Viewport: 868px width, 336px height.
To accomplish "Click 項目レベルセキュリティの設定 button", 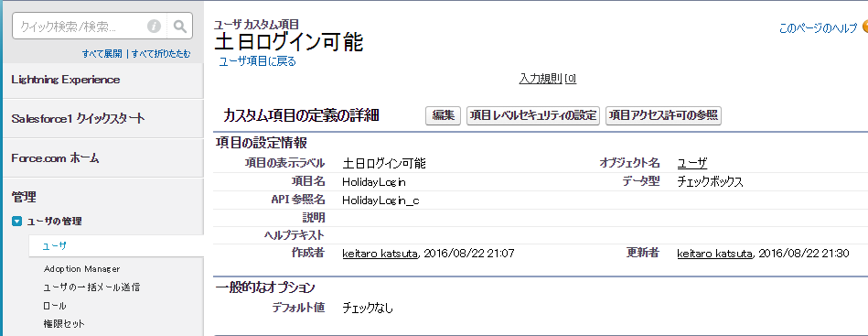I will [533, 115].
